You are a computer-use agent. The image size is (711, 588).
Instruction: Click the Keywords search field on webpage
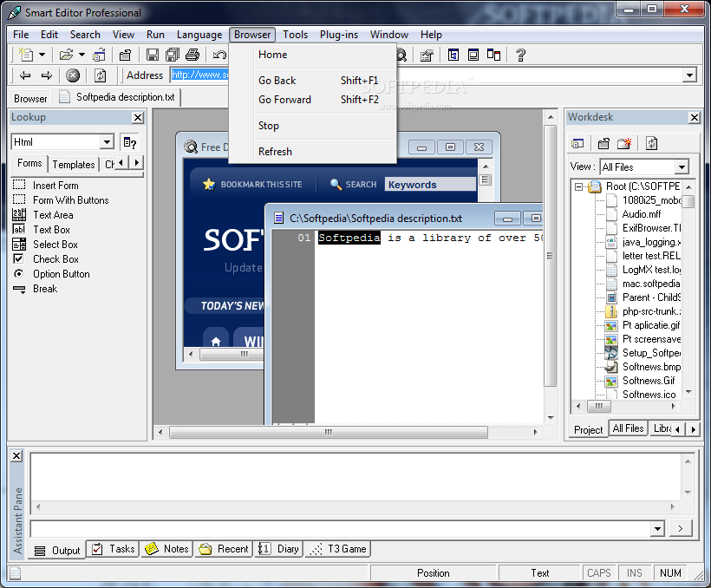pos(430,185)
